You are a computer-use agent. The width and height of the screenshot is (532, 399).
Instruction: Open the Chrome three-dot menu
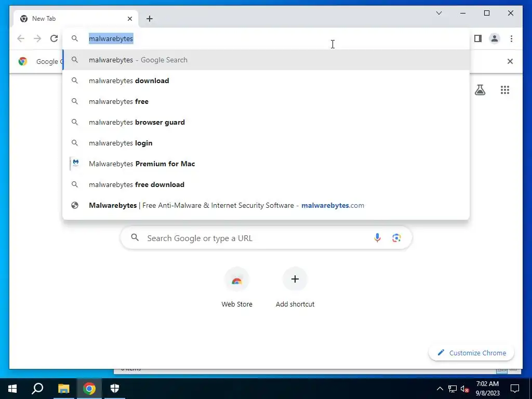click(511, 38)
